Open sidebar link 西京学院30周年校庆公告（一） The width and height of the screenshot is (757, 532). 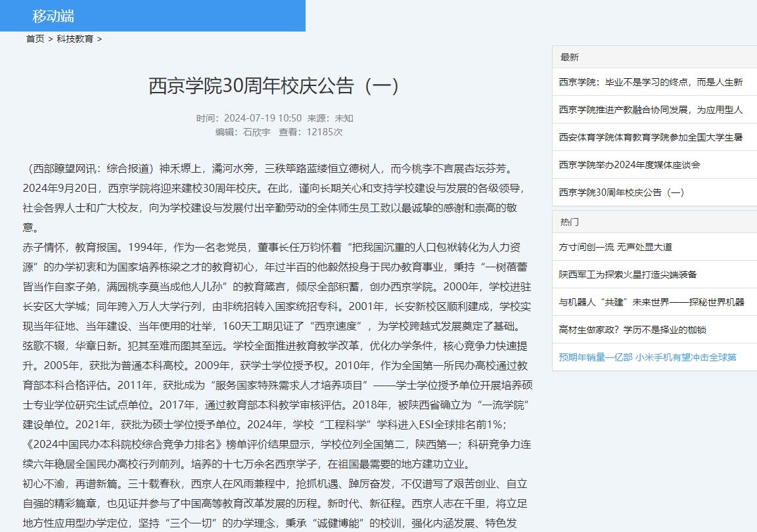pyautogui.click(x=622, y=192)
